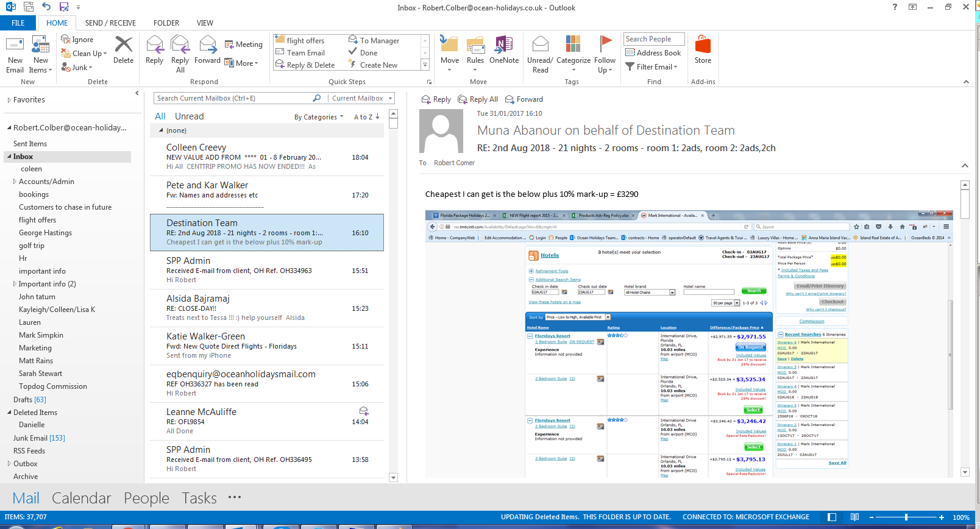This screenshot has height=529, width=980.
Task: Create a New Email from the ribbon
Action: (15, 54)
